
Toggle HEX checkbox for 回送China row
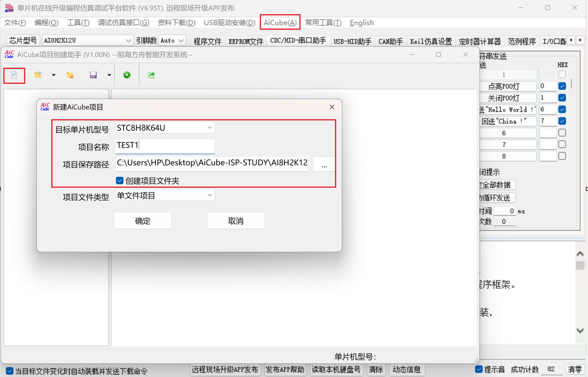562,121
